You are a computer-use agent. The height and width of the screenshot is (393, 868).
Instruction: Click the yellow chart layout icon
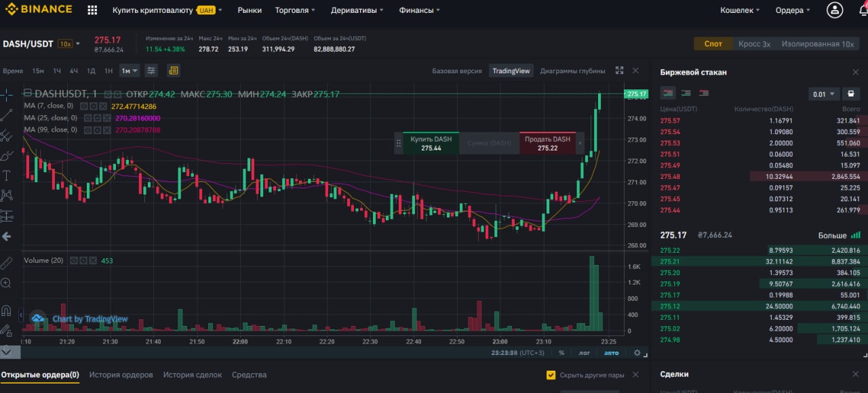173,70
